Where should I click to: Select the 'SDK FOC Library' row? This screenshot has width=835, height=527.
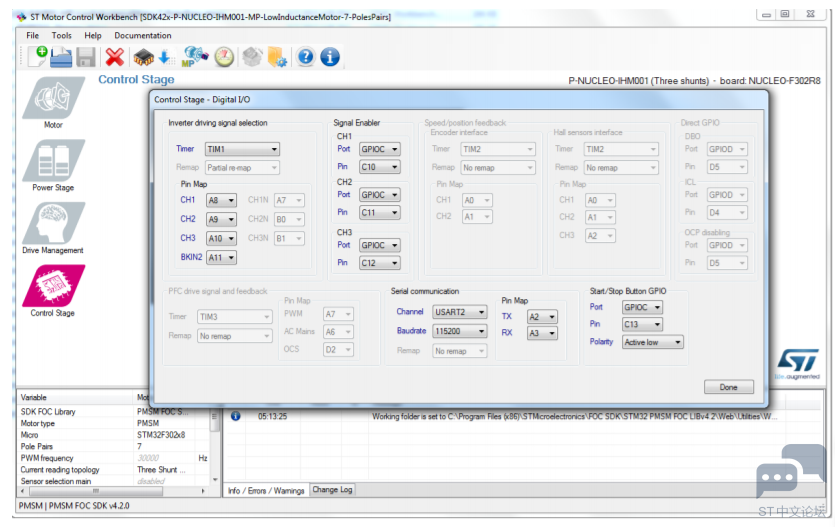tap(114, 412)
